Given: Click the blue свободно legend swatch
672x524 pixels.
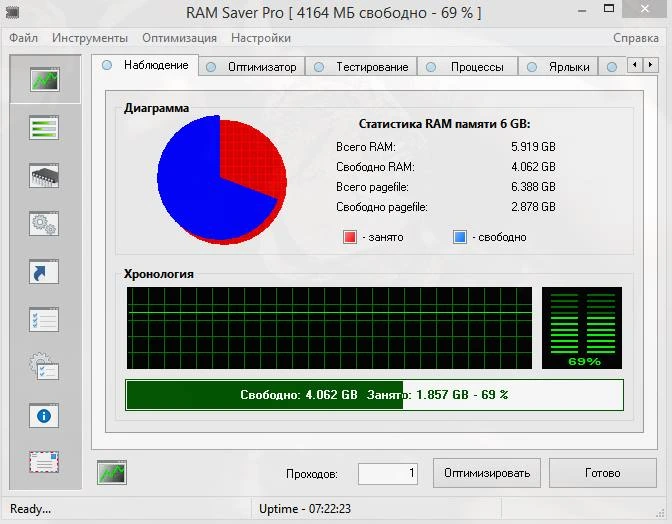Looking at the screenshot, I should tap(460, 237).
